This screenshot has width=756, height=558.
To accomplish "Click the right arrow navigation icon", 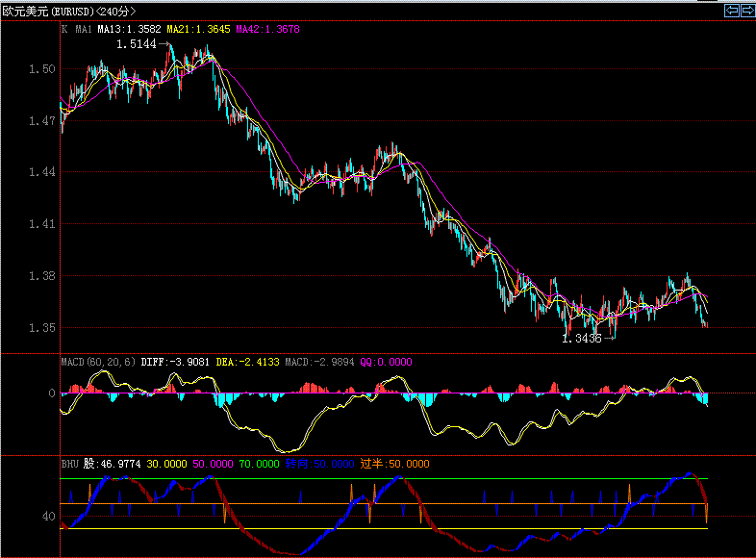I will pyautogui.click(x=746, y=10).
